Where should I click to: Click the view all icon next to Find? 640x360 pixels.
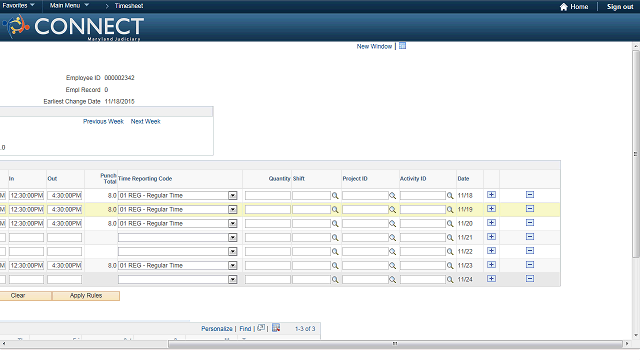(x=261, y=328)
